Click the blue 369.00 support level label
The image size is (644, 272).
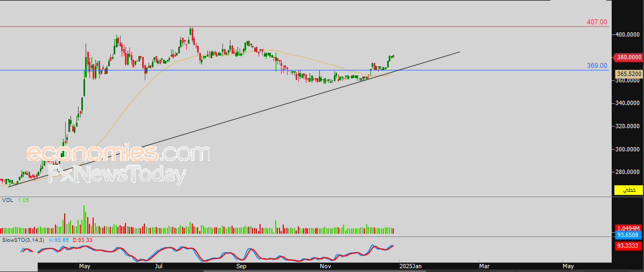pos(597,65)
